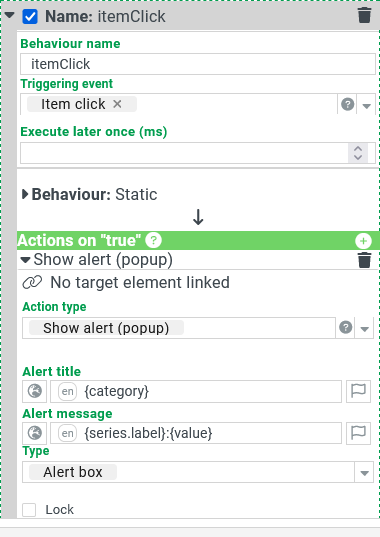Screen dimensions: 380x537
Task: Click the Behaviour name input field
Action: (198, 64)
